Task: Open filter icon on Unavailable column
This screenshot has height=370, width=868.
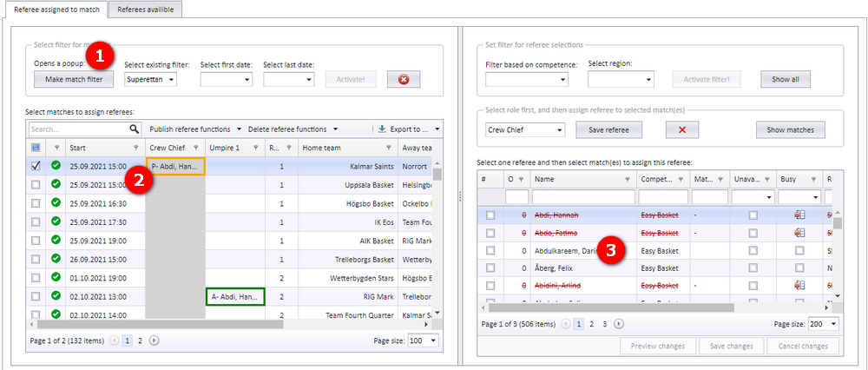Action: coord(768,179)
